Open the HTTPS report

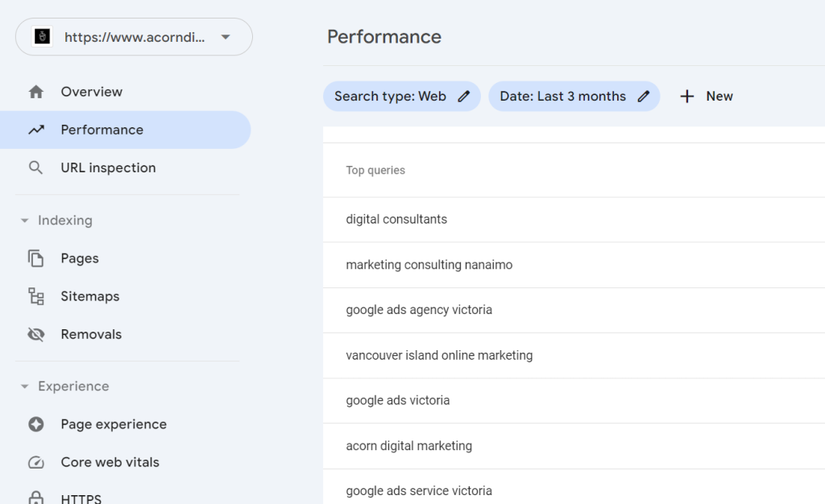click(81, 498)
